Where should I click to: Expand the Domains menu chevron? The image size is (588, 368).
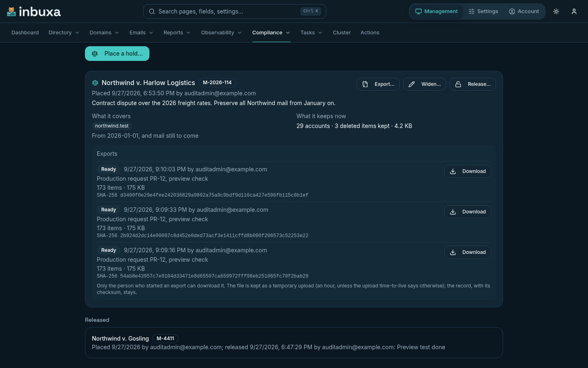coord(117,33)
